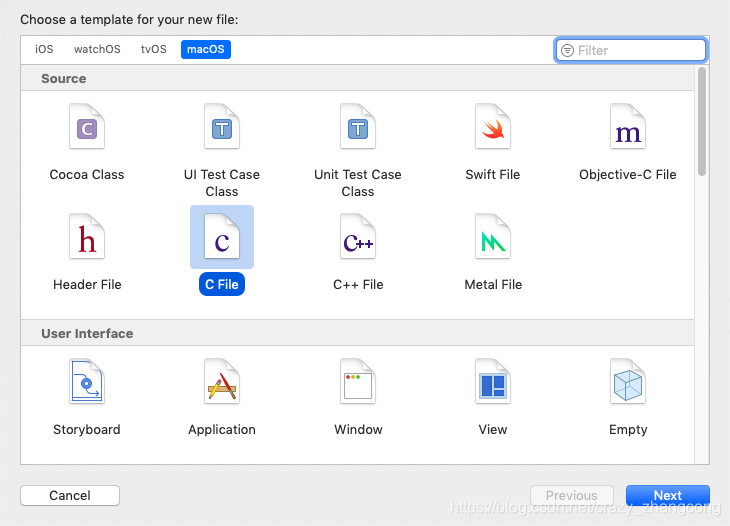Click the View label
Image resolution: width=730 pixels, height=526 pixels.
493,429
